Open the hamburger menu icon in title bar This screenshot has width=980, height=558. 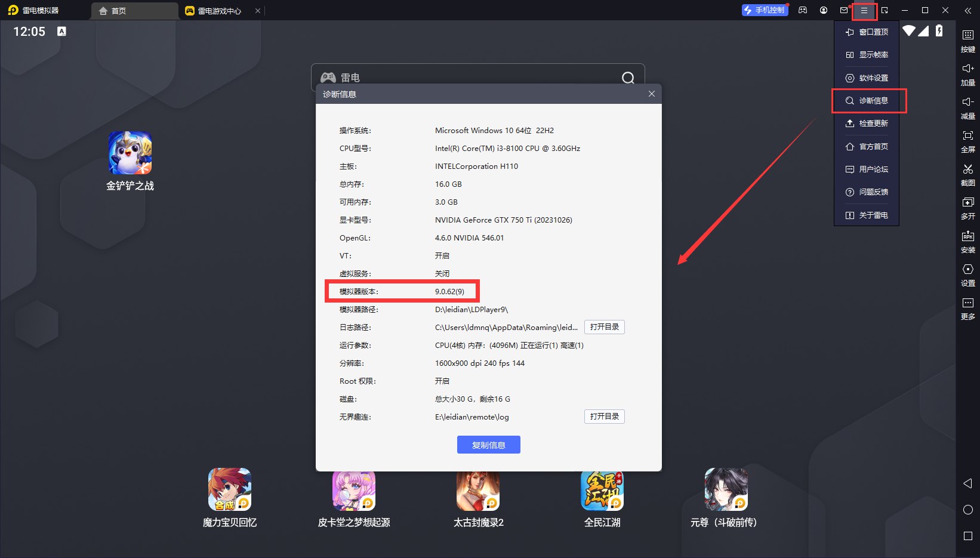point(864,11)
